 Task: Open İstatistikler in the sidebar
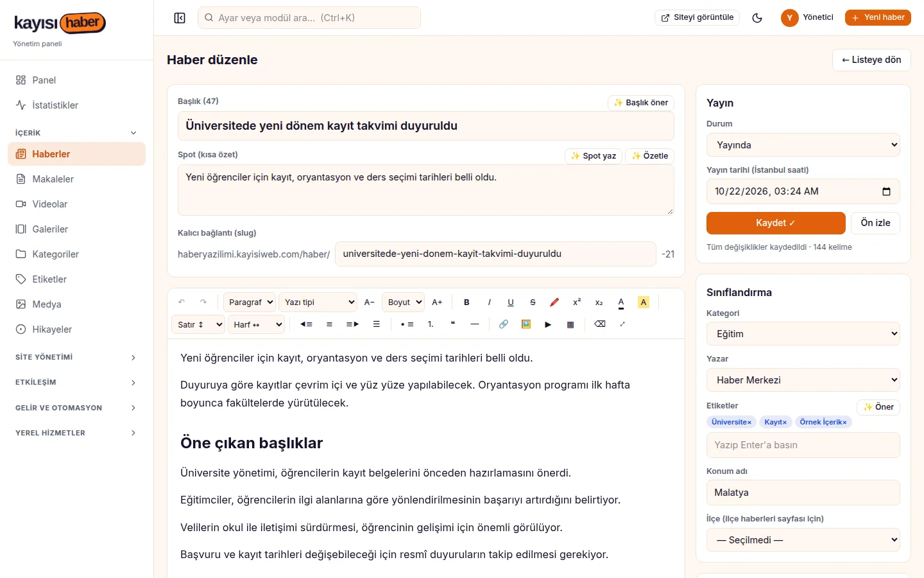pos(76,105)
